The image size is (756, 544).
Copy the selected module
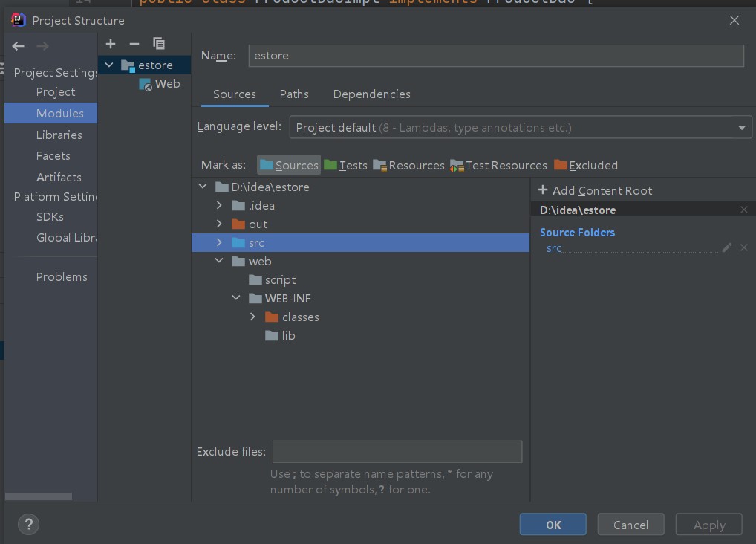click(x=159, y=44)
